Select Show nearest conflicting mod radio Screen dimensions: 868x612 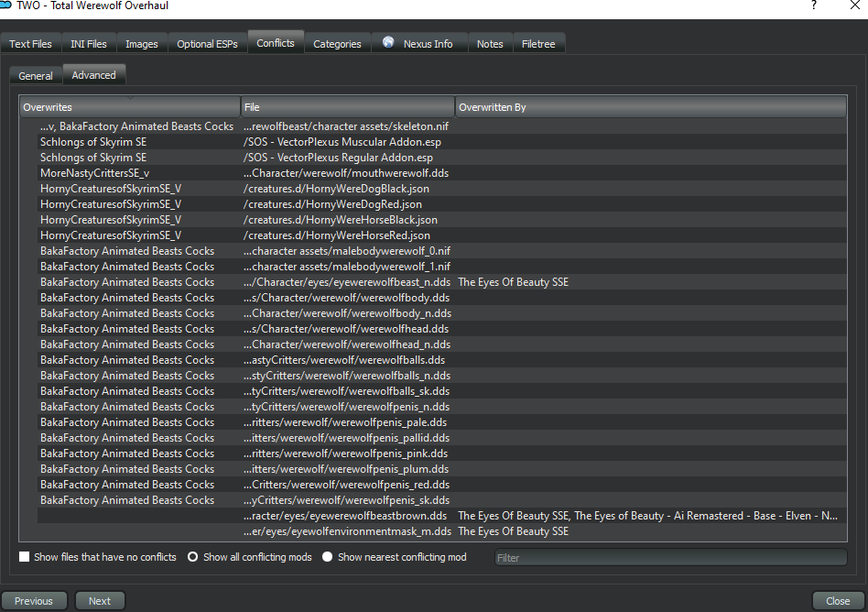pyautogui.click(x=327, y=557)
